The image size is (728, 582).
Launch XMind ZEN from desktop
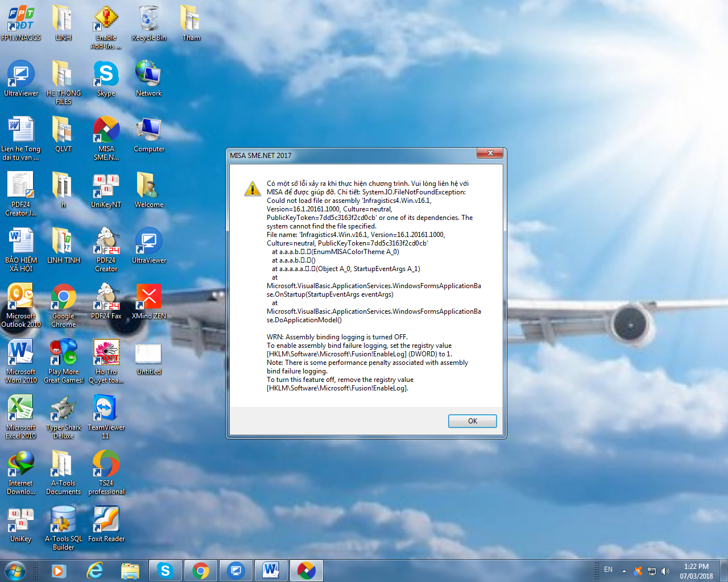tap(148, 301)
